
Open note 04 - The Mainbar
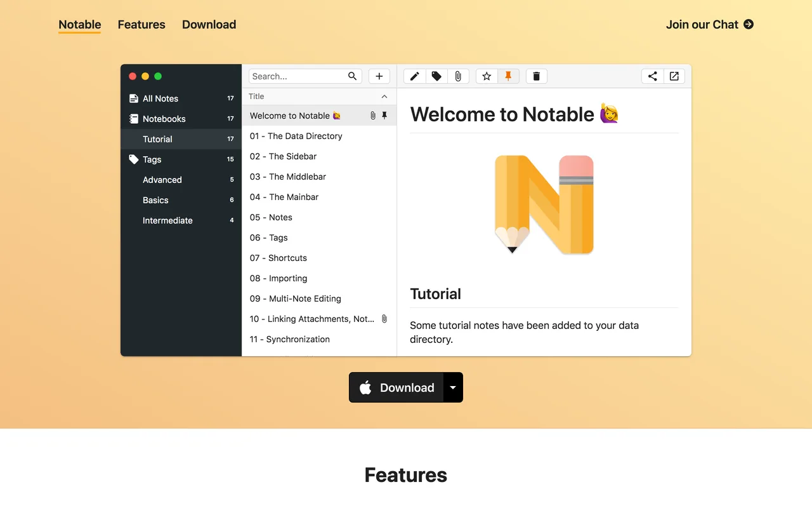click(319, 197)
